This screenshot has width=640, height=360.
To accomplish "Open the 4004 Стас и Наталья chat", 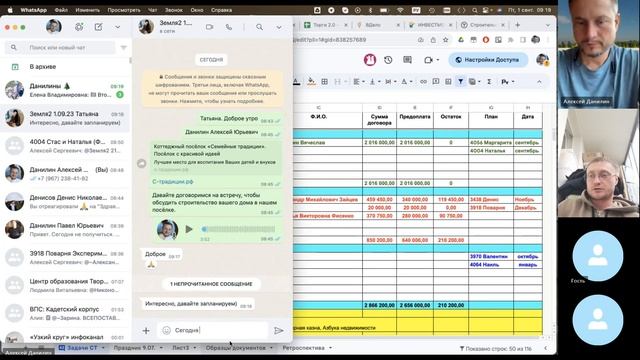I will (65, 146).
